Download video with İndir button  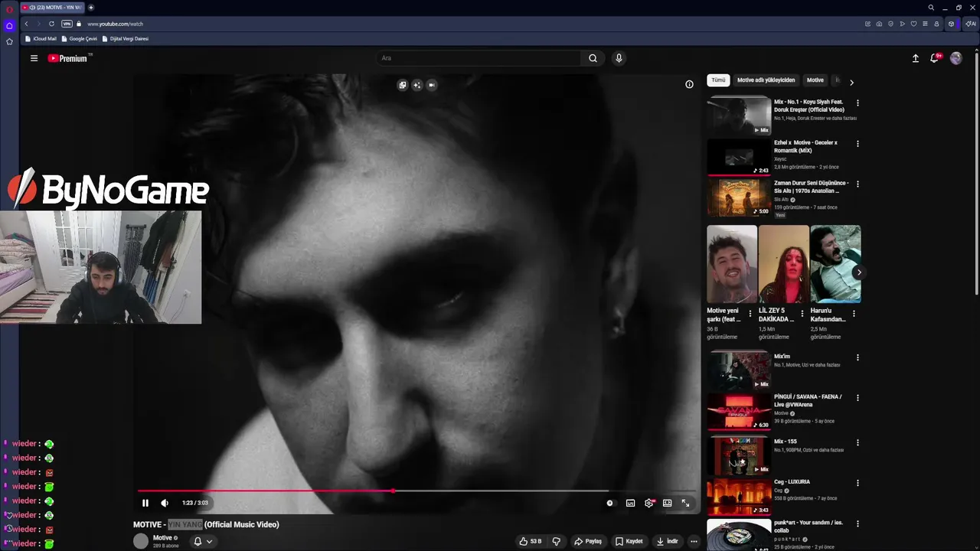[x=668, y=541]
